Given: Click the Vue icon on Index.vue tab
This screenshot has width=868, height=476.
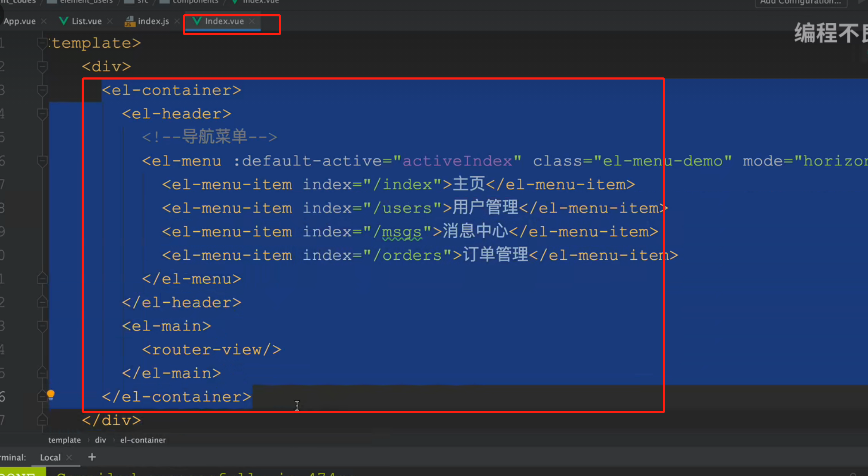Looking at the screenshot, I should pos(197,21).
